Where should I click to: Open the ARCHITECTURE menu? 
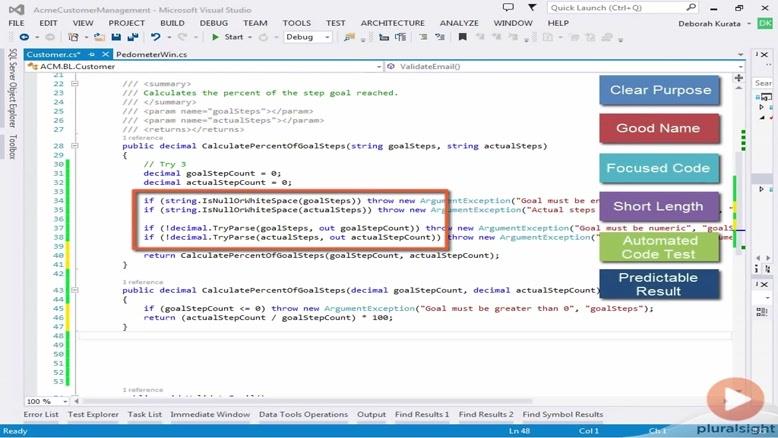pos(392,23)
